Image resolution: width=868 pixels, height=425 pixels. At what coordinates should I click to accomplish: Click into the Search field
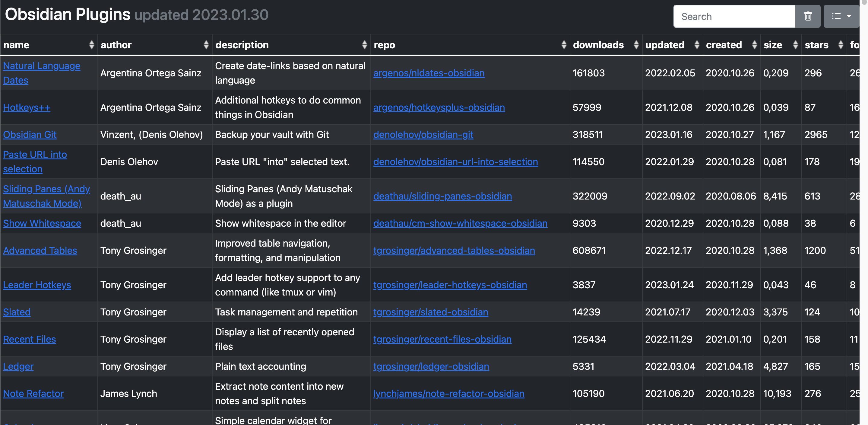click(x=734, y=16)
